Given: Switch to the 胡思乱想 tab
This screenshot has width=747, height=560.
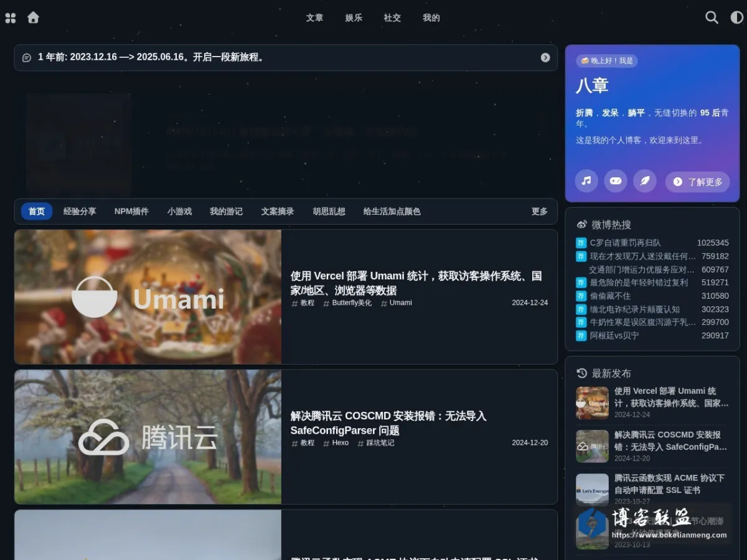Looking at the screenshot, I should pos(329,212).
